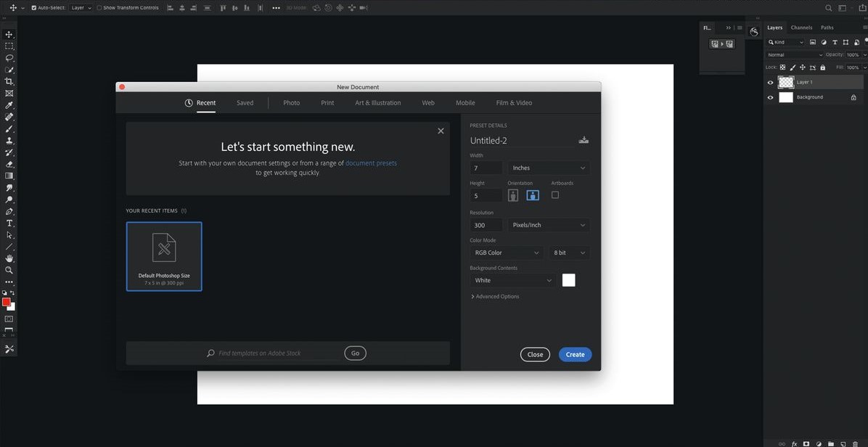Open the Edit Toolbar three-dots icon
This screenshot has width=868, height=447.
click(x=9, y=282)
